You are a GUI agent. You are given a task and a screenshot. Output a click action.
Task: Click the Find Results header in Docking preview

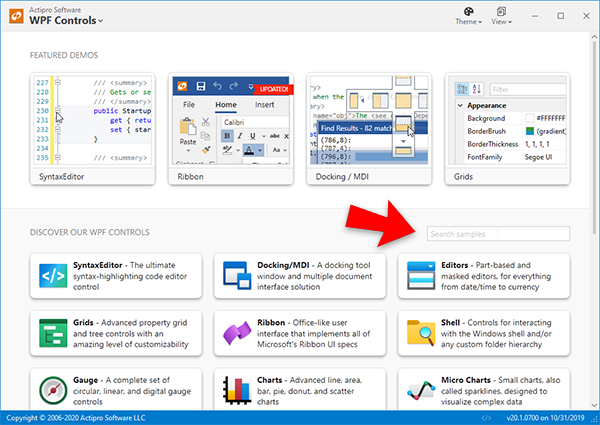tap(356, 128)
